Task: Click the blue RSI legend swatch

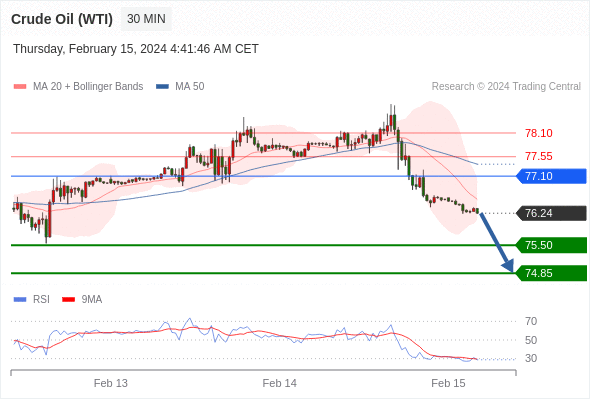Action: [x=20, y=300]
